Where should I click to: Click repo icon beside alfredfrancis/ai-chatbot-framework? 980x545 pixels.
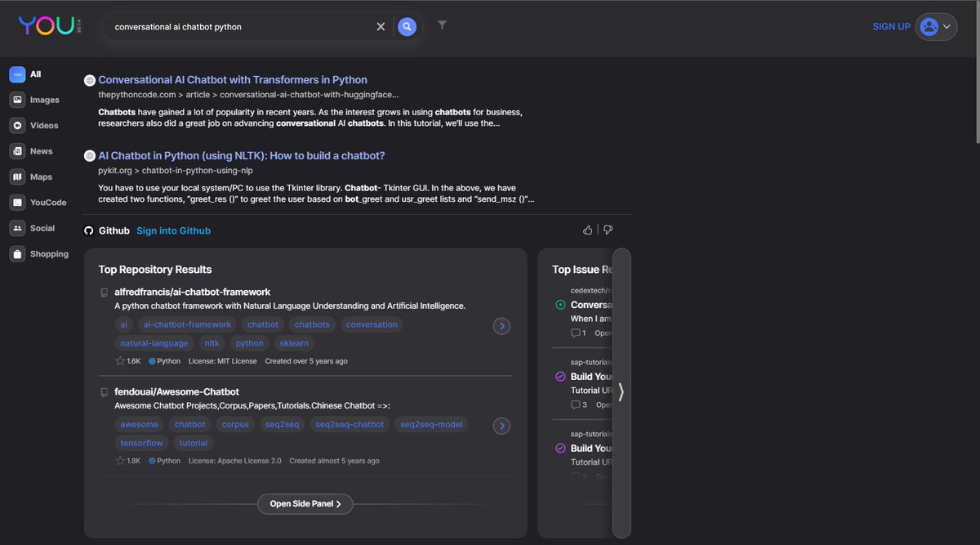104,293
